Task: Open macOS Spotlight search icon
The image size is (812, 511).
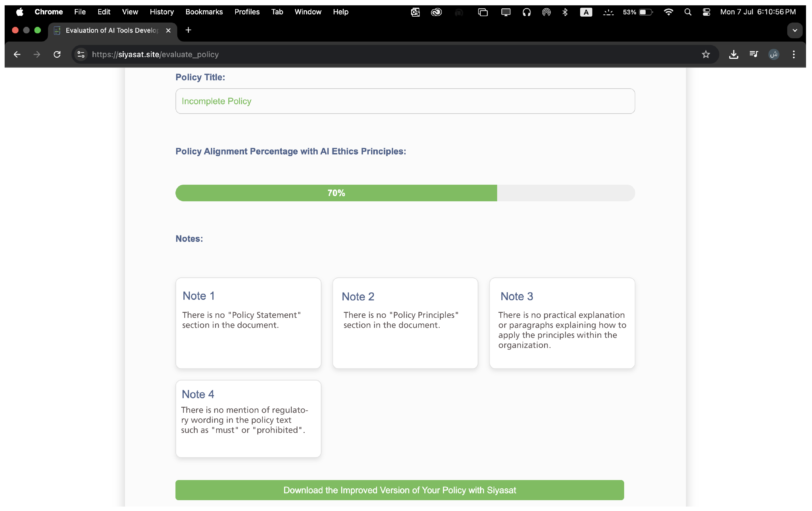Action: (x=688, y=12)
